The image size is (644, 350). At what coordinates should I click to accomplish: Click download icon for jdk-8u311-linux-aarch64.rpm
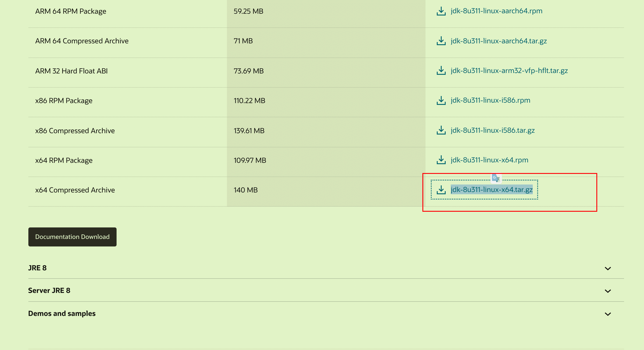[441, 11]
